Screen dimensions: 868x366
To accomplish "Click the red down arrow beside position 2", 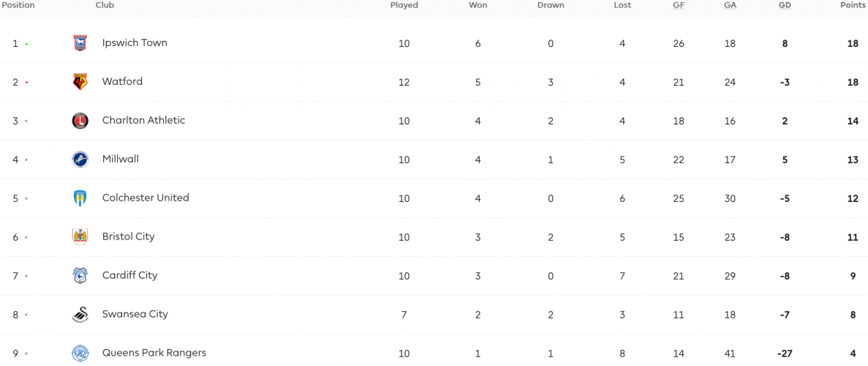I will tap(26, 83).
